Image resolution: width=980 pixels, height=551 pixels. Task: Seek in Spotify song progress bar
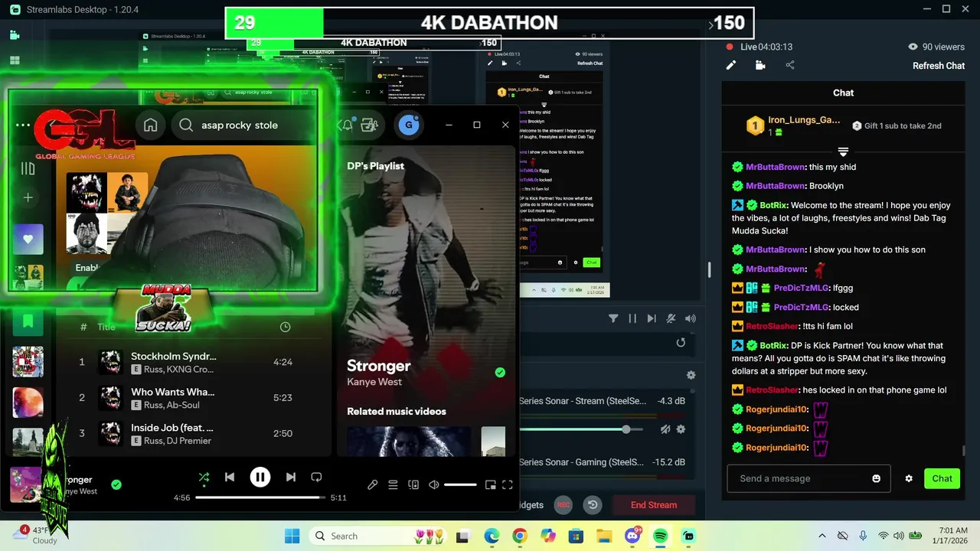(x=260, y=497)
